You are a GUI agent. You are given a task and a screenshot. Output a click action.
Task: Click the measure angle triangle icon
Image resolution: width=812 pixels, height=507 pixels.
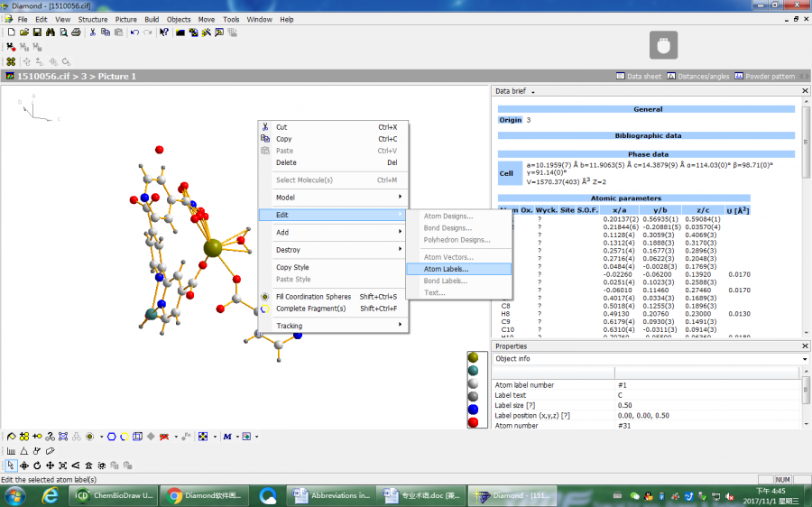click(x=23, y=451)
